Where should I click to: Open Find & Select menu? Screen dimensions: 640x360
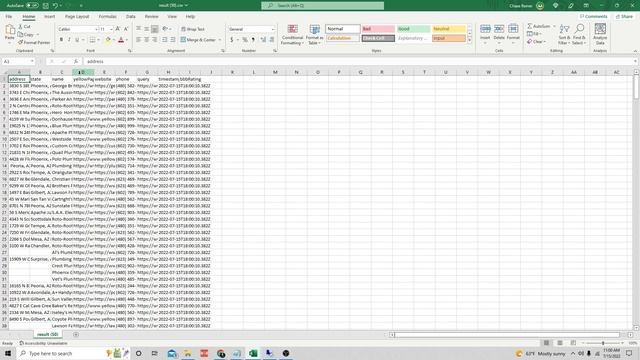pyautogui.click(x=579, y=35)
